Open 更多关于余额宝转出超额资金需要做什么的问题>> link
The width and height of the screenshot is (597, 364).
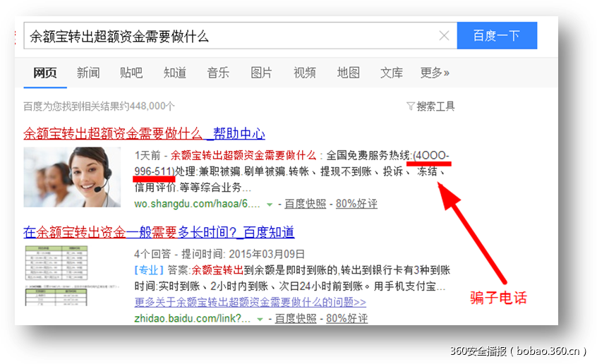coord(250,303)
